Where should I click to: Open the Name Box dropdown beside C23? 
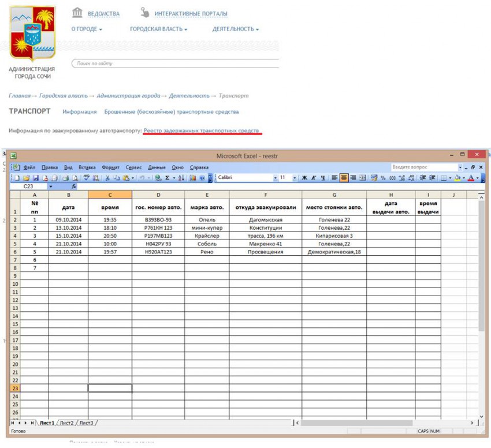(51, 186)
